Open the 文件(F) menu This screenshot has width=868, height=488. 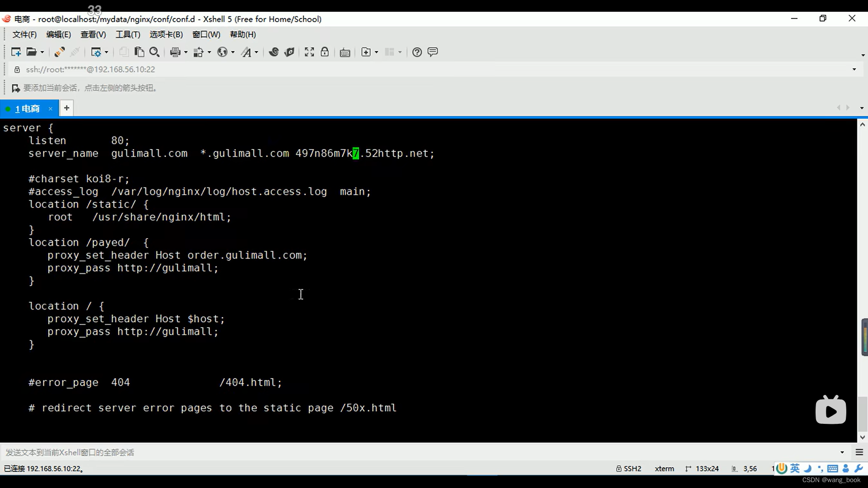[24, 34]
